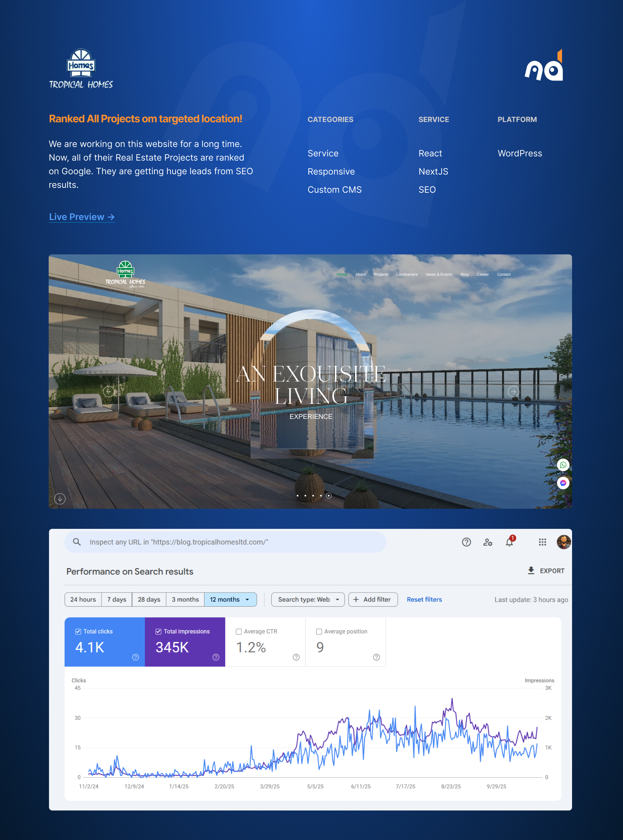
Task: Open the Live Preview link
Action: [82, 217]
